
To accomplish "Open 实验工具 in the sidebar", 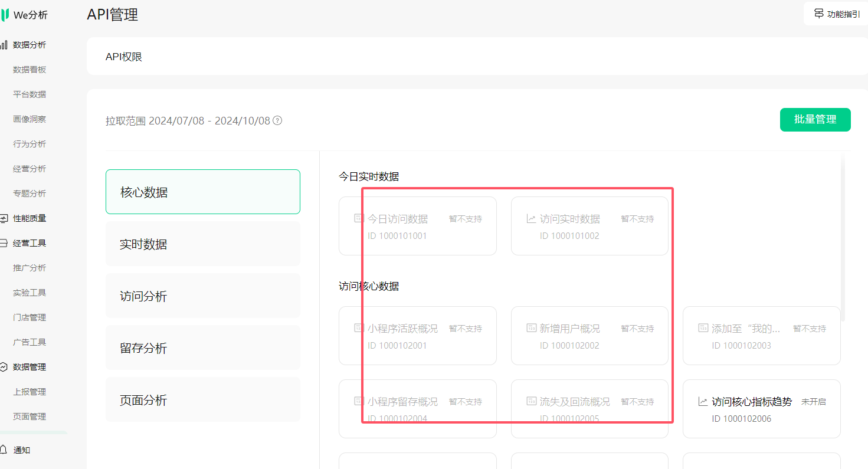I will point(30,293).
